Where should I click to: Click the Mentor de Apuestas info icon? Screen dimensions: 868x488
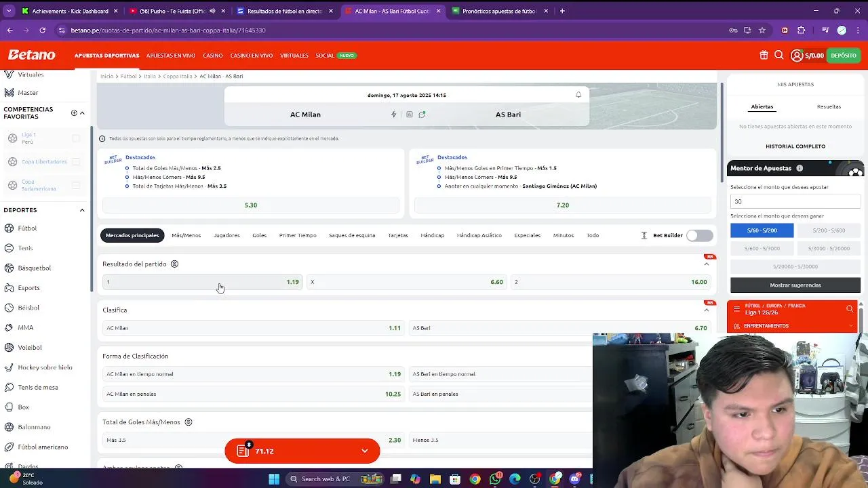(x=800, y=168)
